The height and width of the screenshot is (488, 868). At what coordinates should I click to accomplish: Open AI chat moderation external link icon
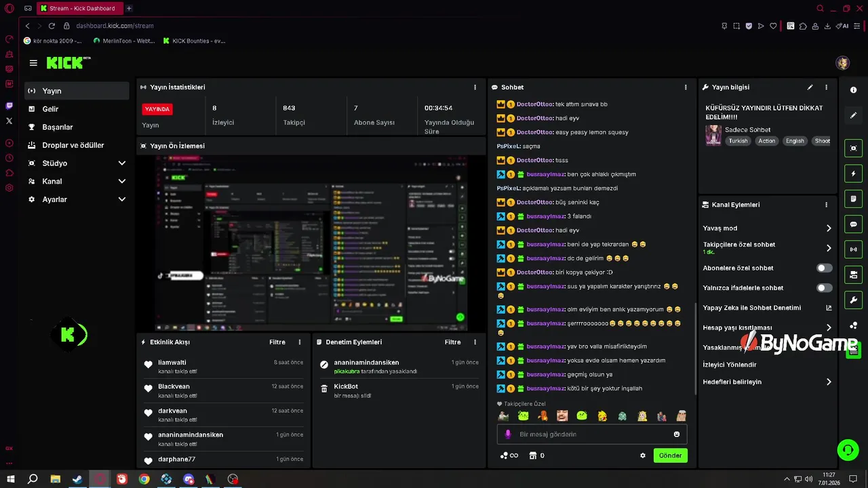[x=829, y=308]
